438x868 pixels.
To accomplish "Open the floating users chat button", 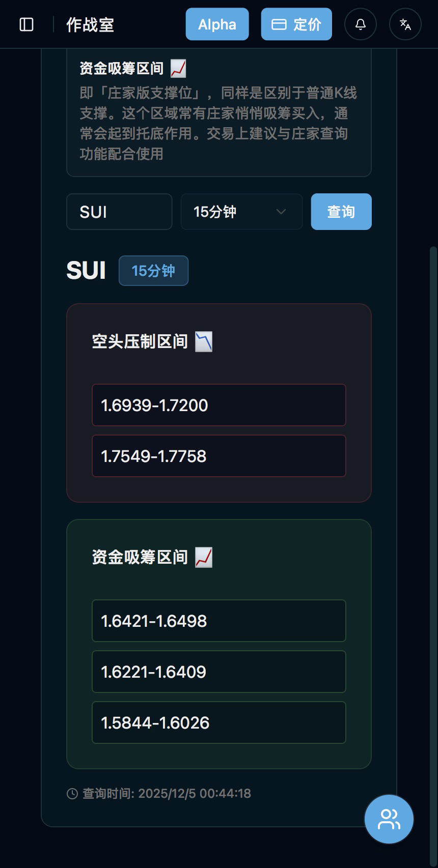I will click(x=389, y=819).
